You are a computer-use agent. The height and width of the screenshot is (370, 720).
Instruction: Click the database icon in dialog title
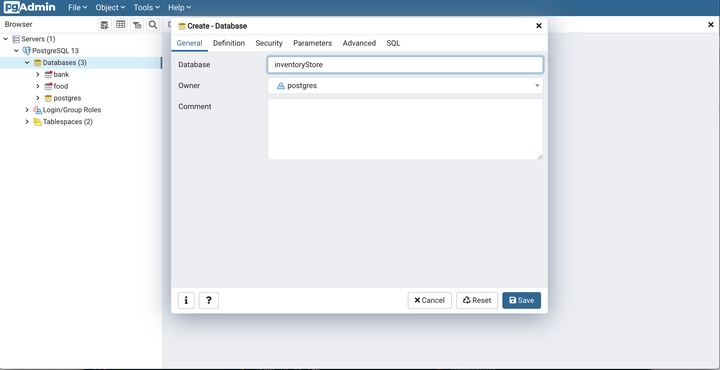click(182, 26)
